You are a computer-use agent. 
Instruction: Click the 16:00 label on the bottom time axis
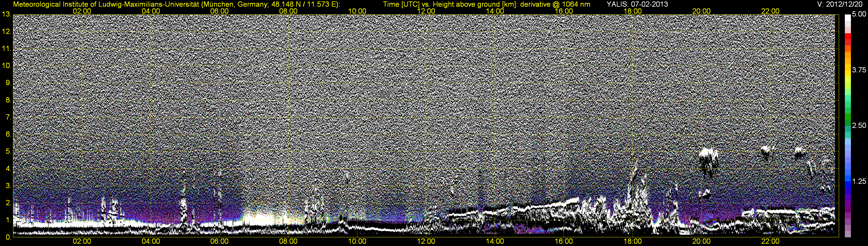pyautogui.click(x=564, y=242)
